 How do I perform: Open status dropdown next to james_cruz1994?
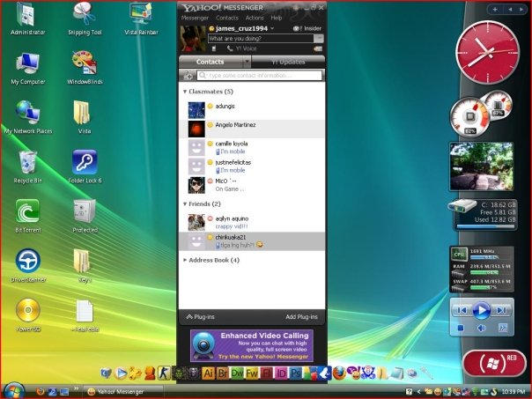(x=272, y=28)
